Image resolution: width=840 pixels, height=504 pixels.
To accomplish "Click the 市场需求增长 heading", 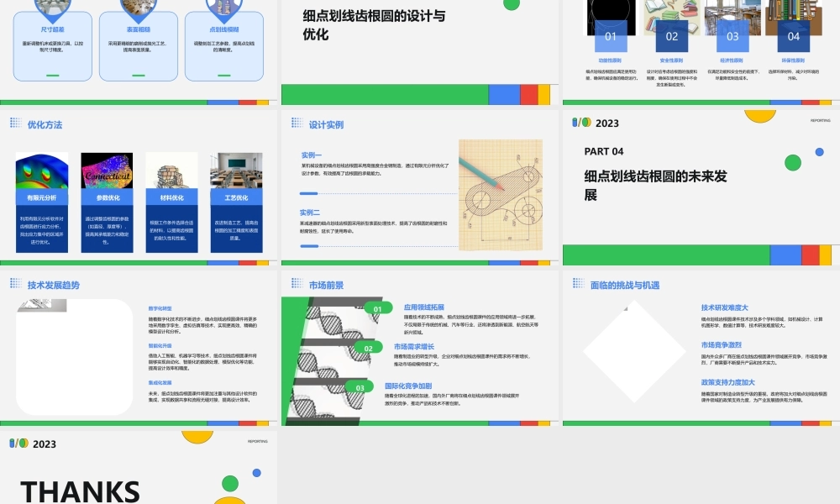I will (x=414, y=347).
